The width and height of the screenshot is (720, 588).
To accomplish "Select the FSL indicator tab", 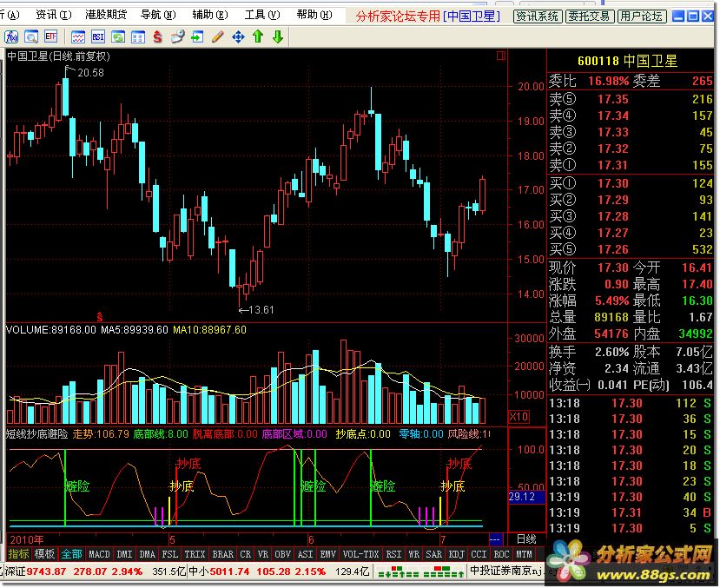I will tap(170, 554).
